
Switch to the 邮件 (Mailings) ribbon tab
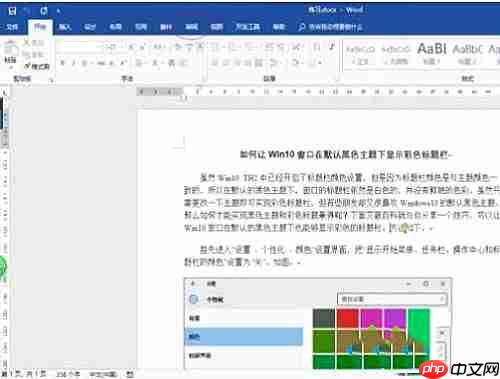166,27
